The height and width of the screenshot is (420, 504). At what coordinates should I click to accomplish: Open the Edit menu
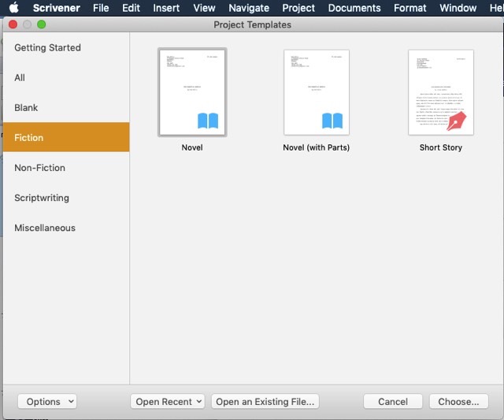click(131, 8)
